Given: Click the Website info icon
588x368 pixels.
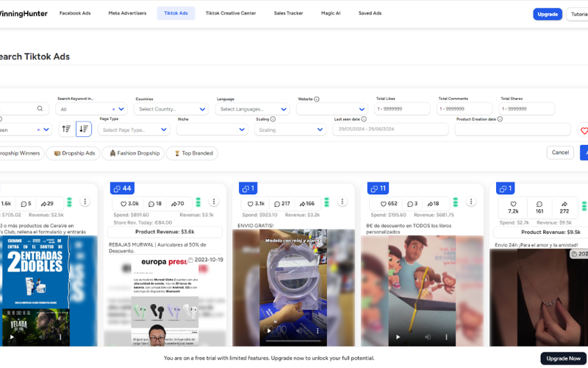Looking at the screenshot, I should click(317, 99).
